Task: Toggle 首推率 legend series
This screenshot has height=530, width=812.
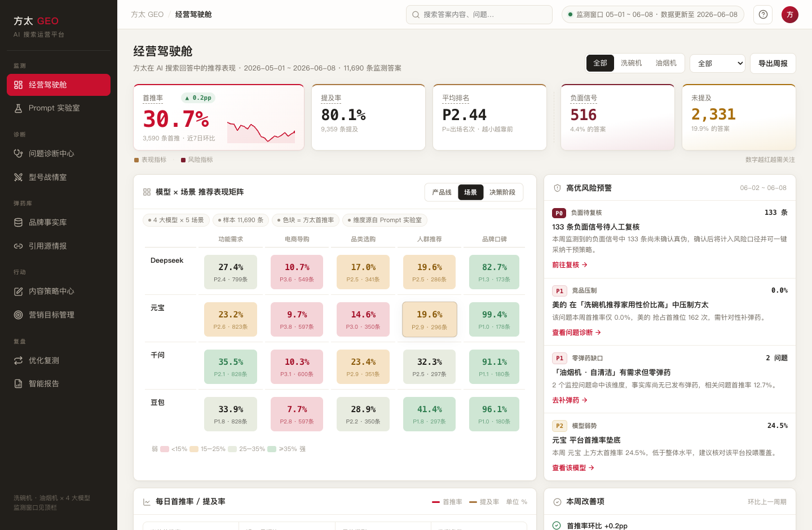Action: (447, 502)
